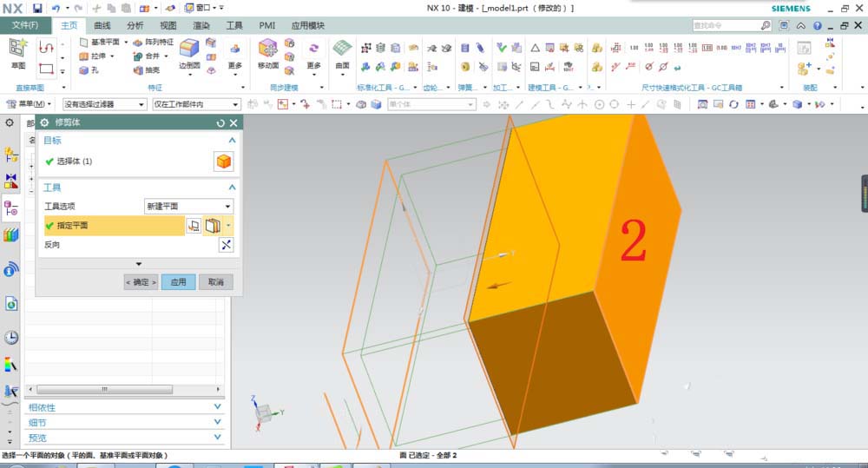Open the Reuse Library sidebar icon
This screenshot has height=468, width=868.
point(10,234)
